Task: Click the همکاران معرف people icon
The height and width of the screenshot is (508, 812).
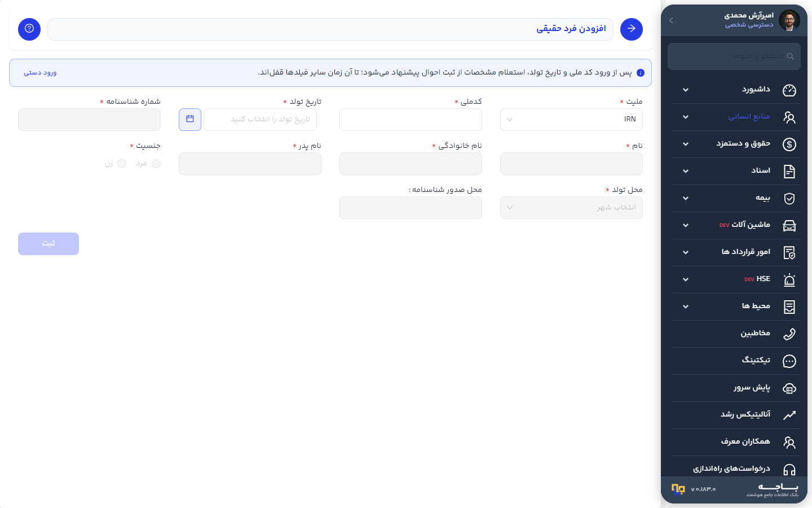Action: click(x=789, y=443)
